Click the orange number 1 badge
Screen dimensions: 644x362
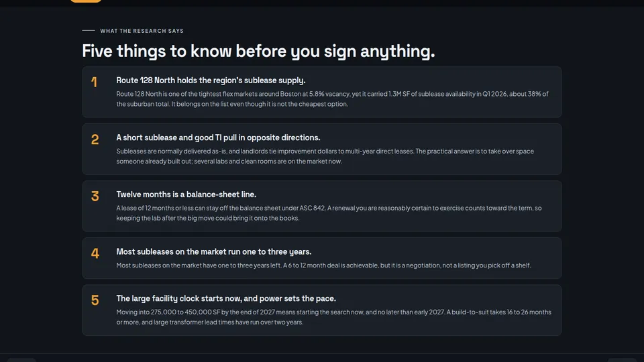[94, 82]
